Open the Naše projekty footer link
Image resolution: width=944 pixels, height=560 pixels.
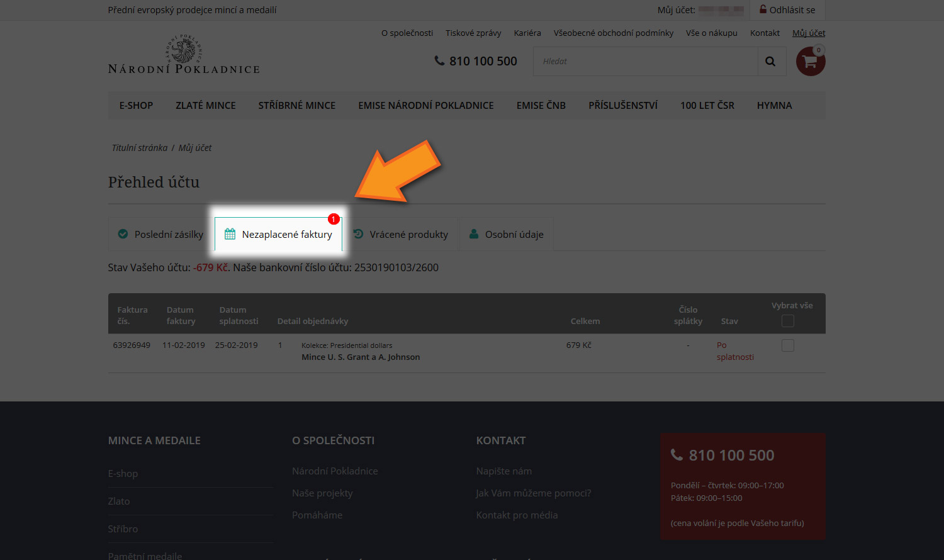click(322, 493)
